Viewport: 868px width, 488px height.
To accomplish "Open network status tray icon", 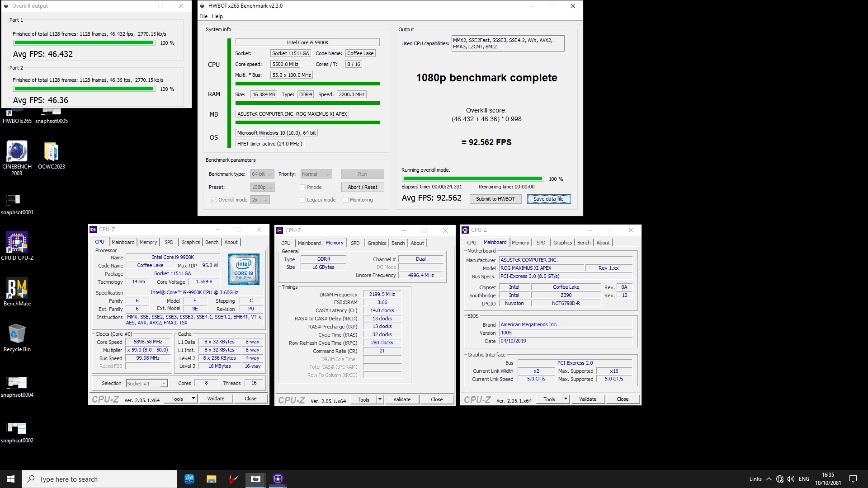I will coord(780,479).
